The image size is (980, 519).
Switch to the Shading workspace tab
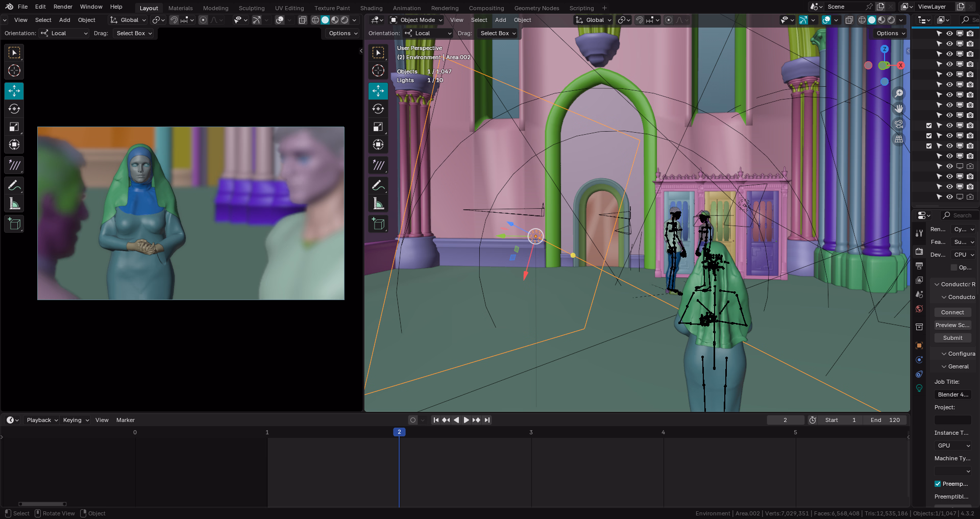coord(371,8)
